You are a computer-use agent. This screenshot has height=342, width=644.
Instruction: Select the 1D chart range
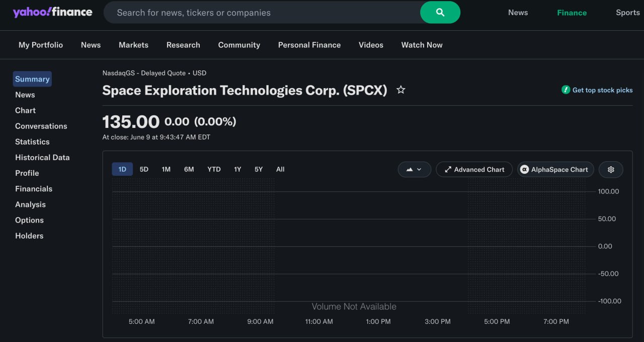click(x=122, y=169)
